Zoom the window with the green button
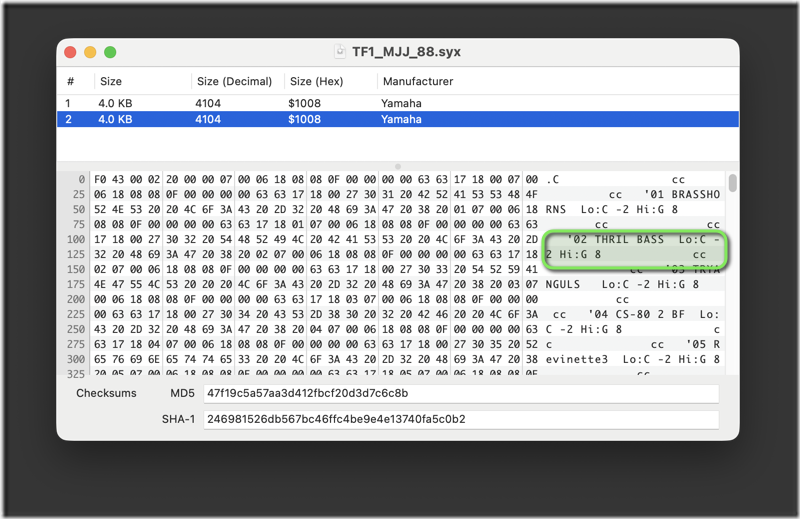Viewport: 800px width, 519px height. coord(110,52)
